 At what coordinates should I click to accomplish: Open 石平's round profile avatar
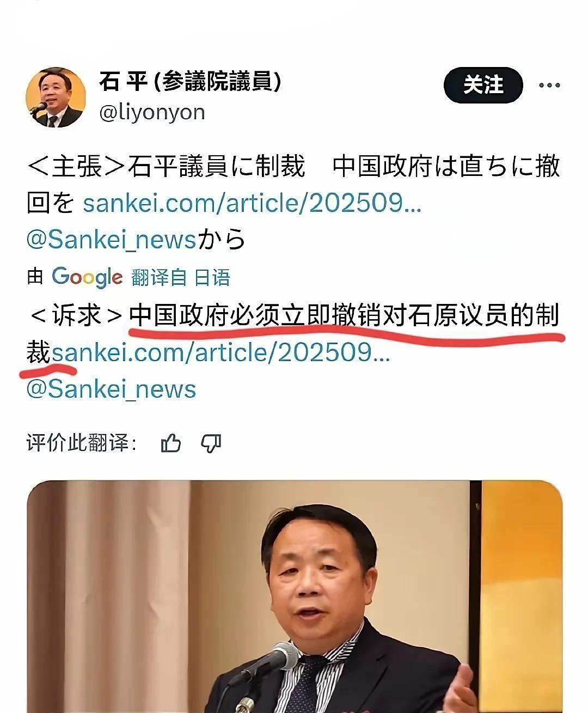(x=56, y=99)
